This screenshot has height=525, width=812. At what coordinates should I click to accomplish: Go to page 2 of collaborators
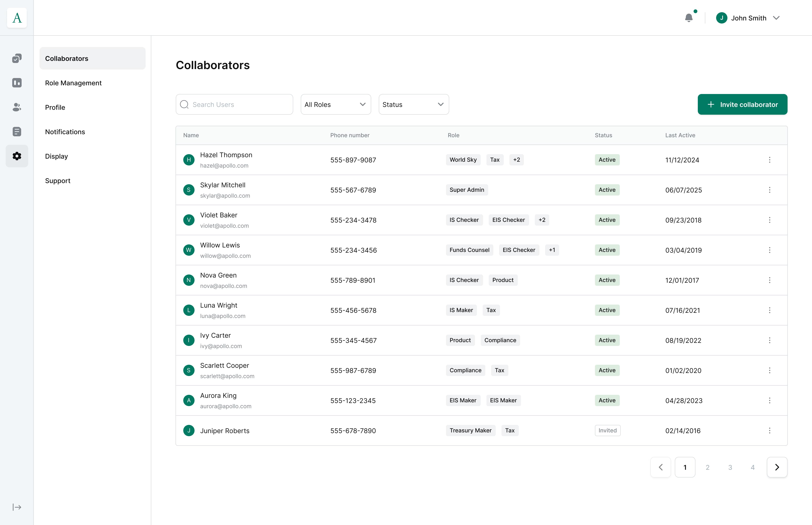point(707,467)
